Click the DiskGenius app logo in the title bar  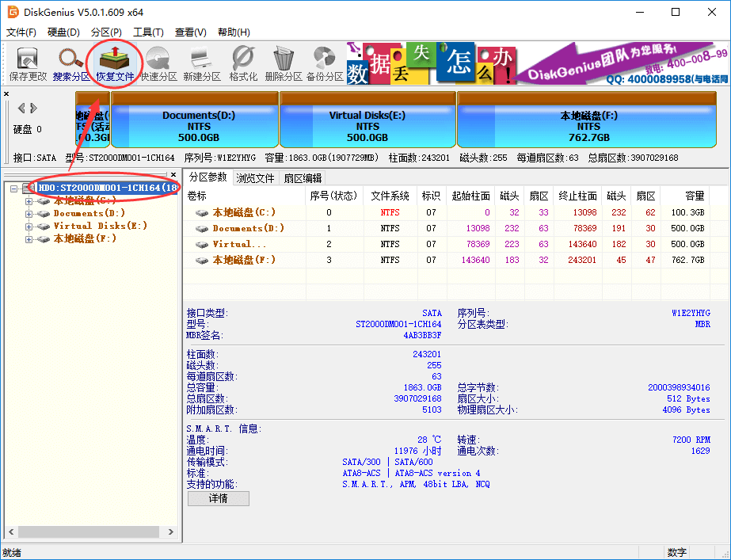tap(12, 12)
